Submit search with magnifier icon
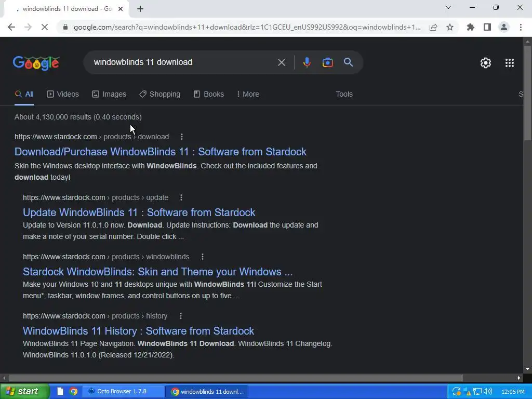The width and height of the screenshot is (532, 399). (x=349, y=62)
